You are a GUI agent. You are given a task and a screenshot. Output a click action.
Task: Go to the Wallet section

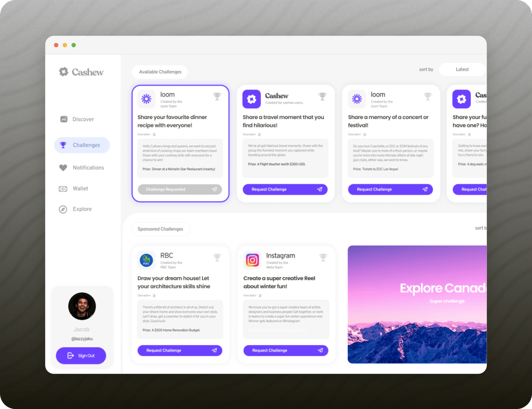pos(73,189)
